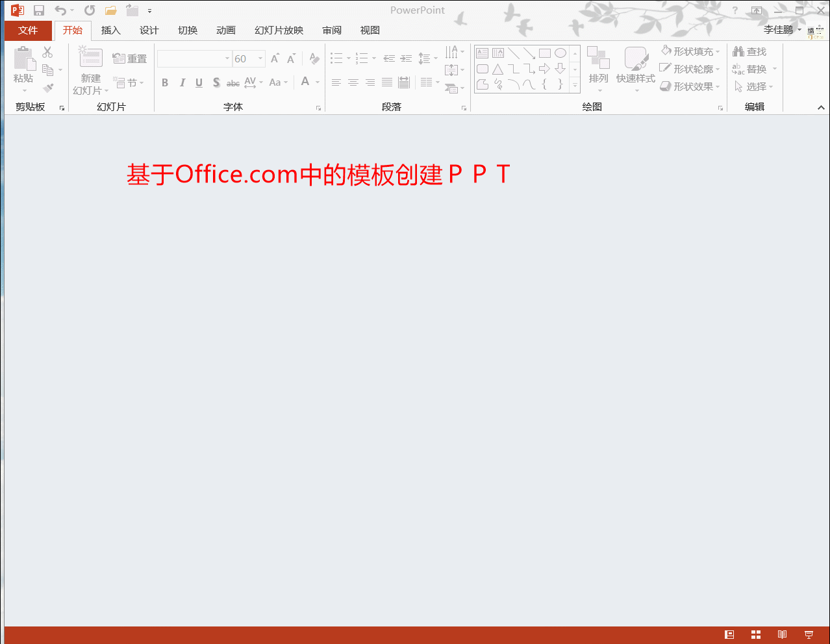Screen dimensions: 830x644
Task: Select the Oval shape in gallery
Action: [560, 53]
